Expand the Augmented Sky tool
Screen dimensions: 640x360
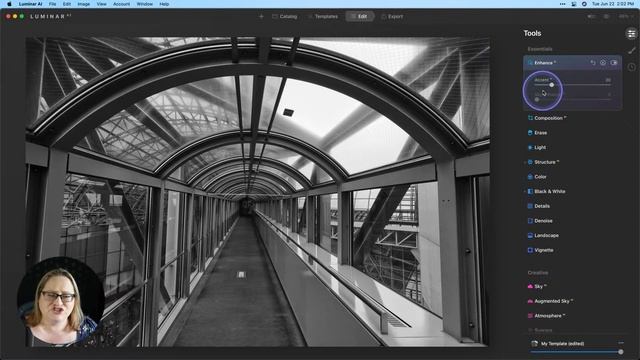[x=553, y=301]
